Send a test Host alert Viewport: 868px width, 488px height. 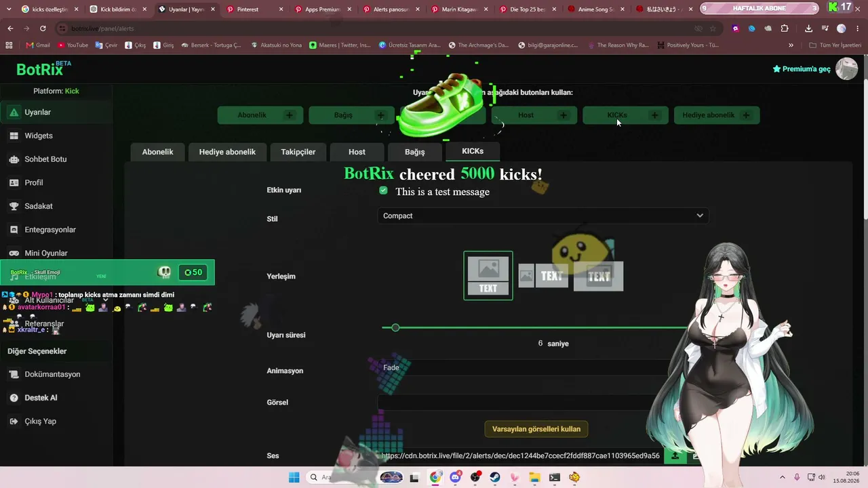point(534,115)
